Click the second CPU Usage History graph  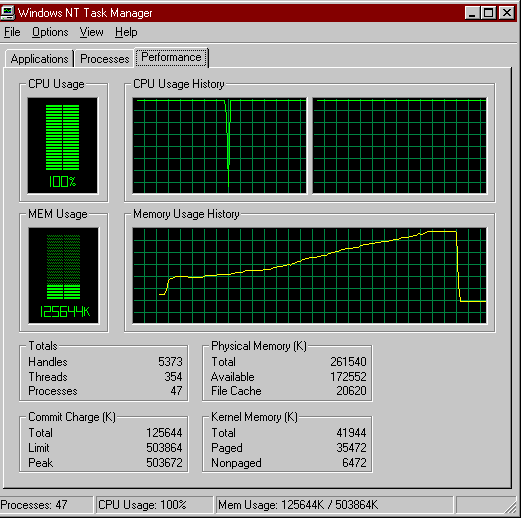(x=400, y=146)
